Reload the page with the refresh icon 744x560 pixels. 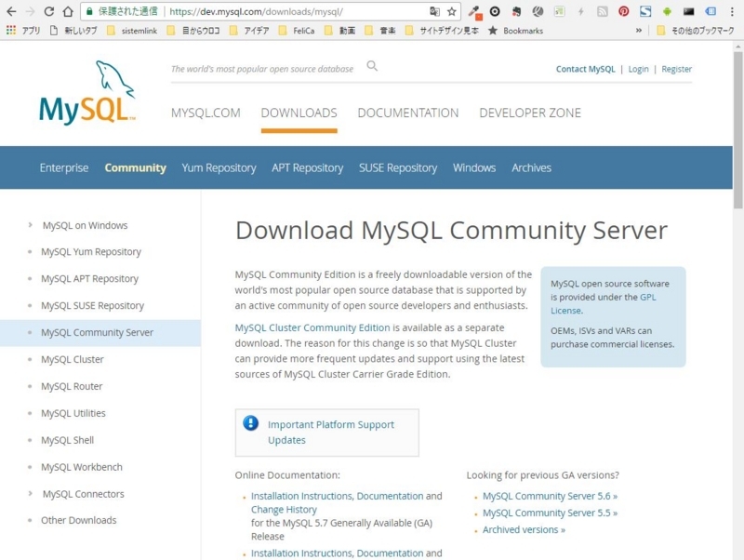(48, 11)
